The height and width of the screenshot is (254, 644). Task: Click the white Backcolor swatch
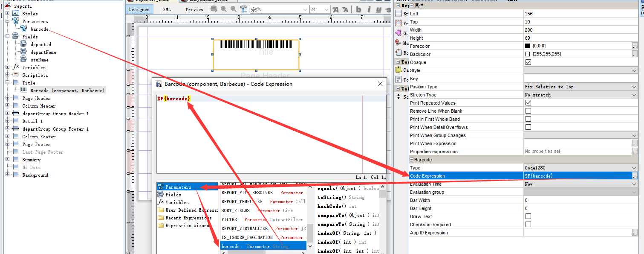528,54
